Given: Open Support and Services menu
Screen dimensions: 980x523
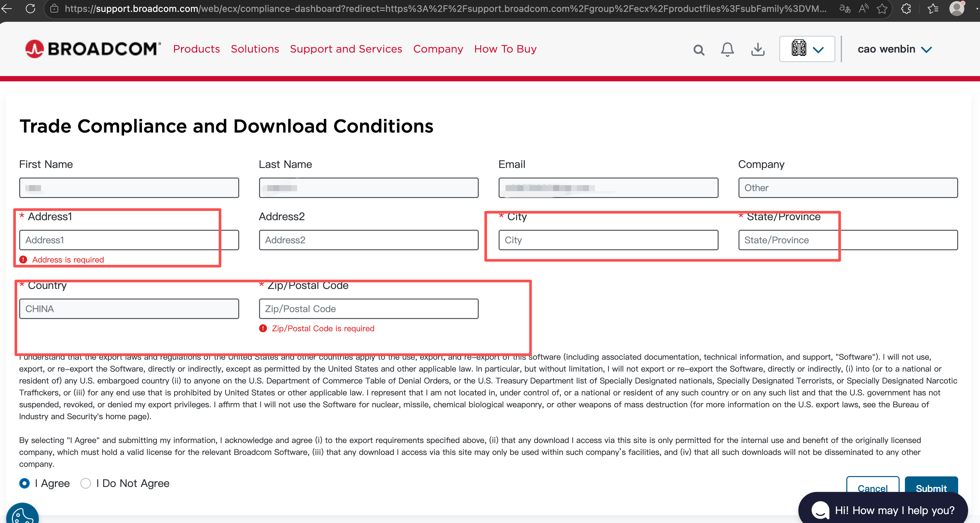Looking at the screenshot, I should click(x=346, y=49).
